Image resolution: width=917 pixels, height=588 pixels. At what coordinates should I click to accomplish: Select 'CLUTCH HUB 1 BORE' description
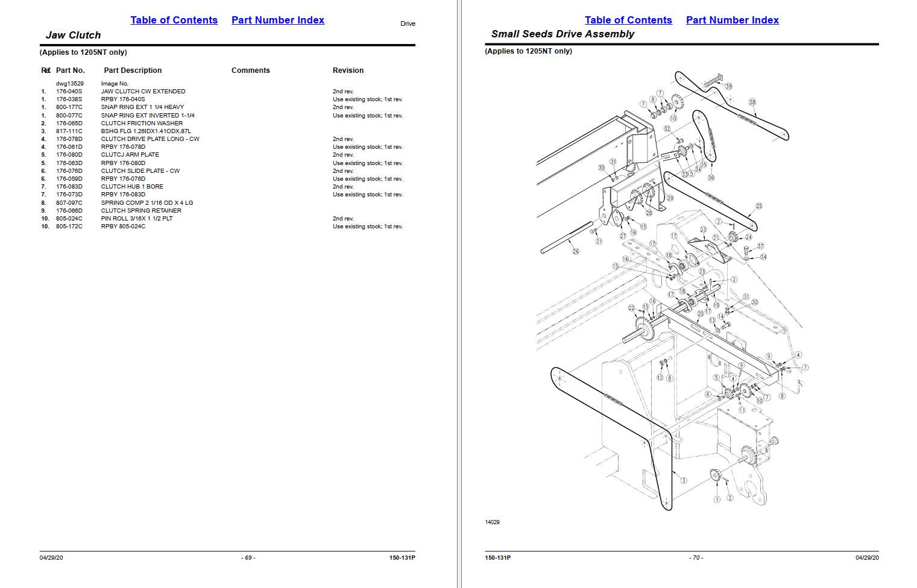pyautogui.click(x=132, y=187)
